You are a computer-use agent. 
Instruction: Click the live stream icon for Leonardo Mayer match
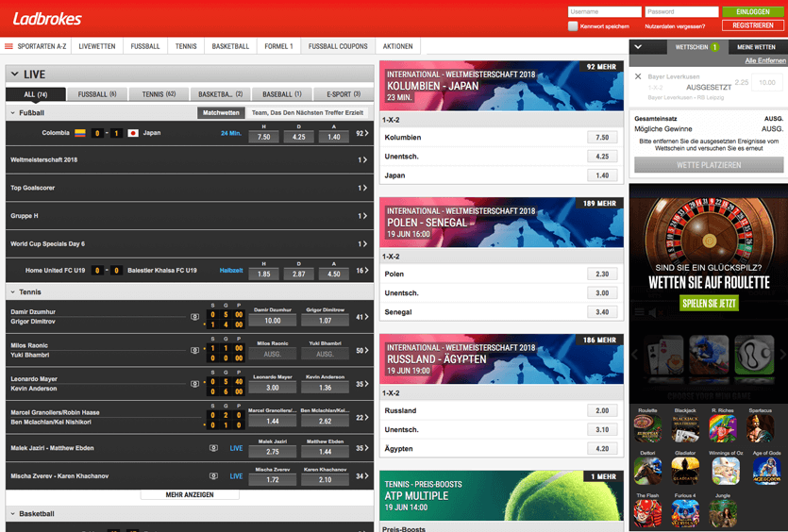[x=195, y=384]
